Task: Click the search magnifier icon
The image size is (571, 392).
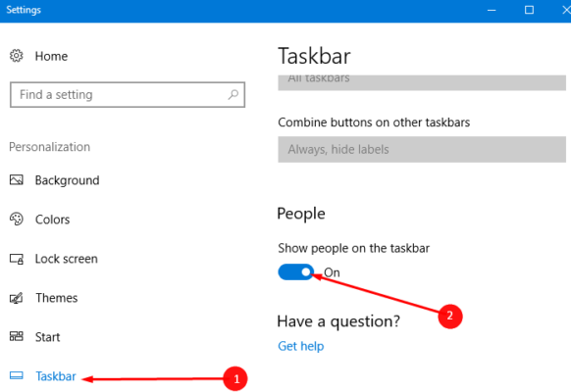Action: coord(234,94)
